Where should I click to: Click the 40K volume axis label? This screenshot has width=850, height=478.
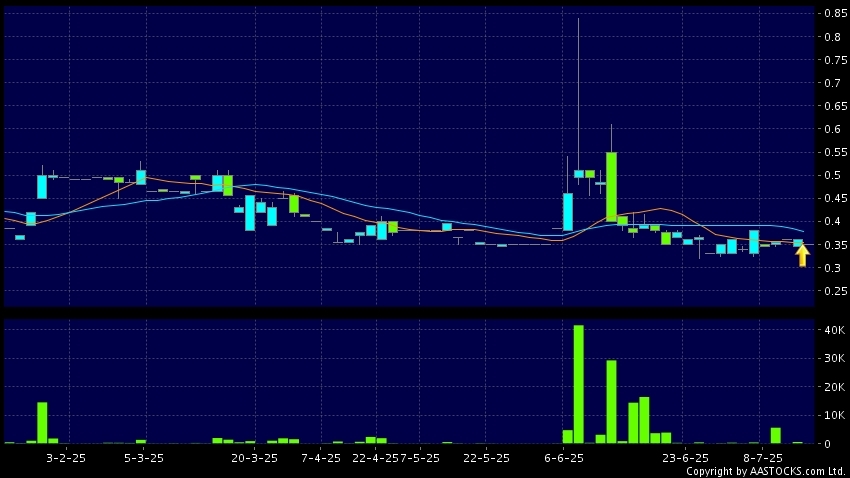pyautogui.click(x=834, y=330)
